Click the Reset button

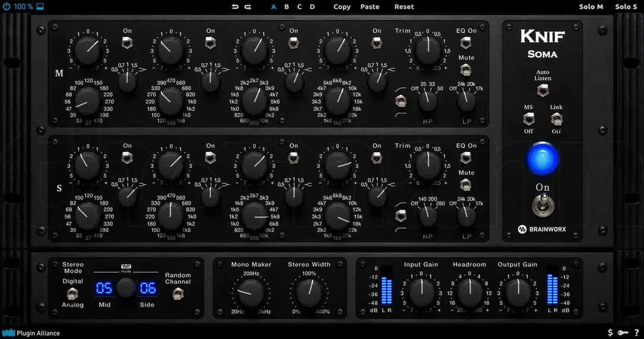coord(404,7)
